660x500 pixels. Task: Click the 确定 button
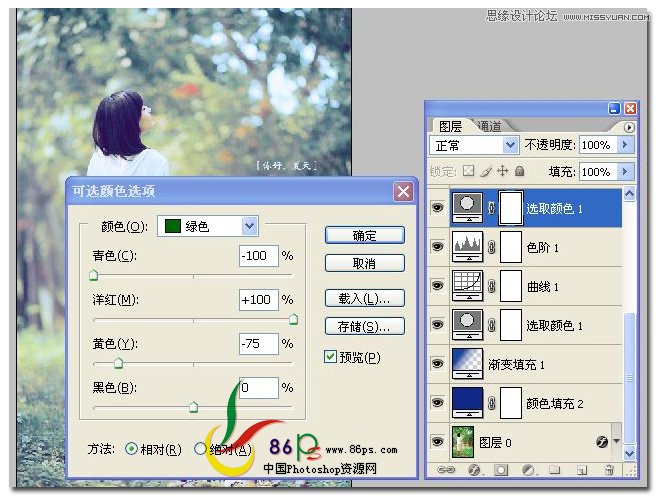(365, 235)
